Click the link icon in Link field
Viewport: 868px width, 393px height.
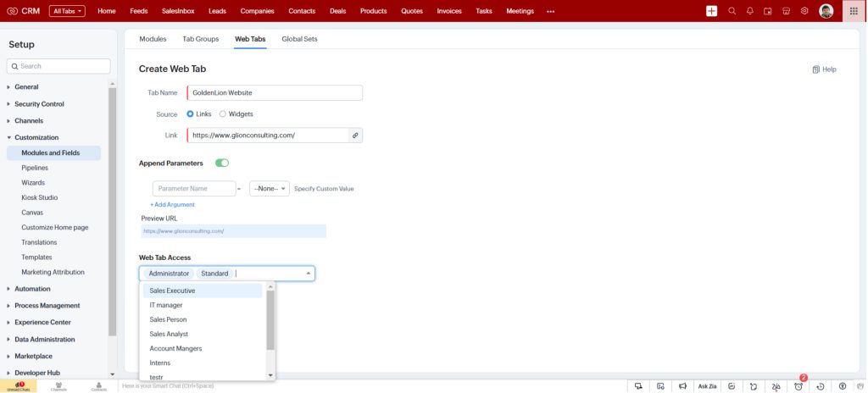[x=355, y=135]
